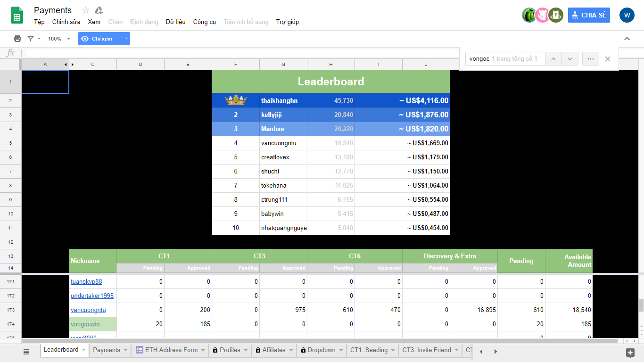Open the CT1: Seeding tab dropdown arrow

point(393,350)
